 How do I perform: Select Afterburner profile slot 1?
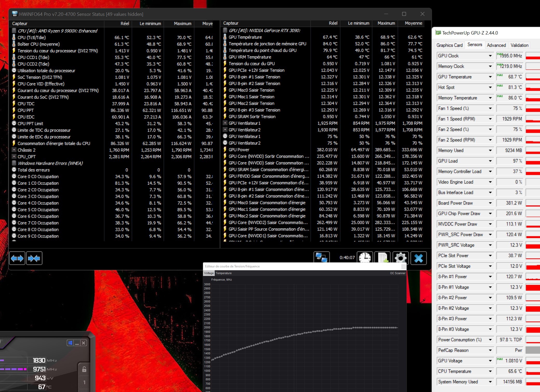(84, 382)
